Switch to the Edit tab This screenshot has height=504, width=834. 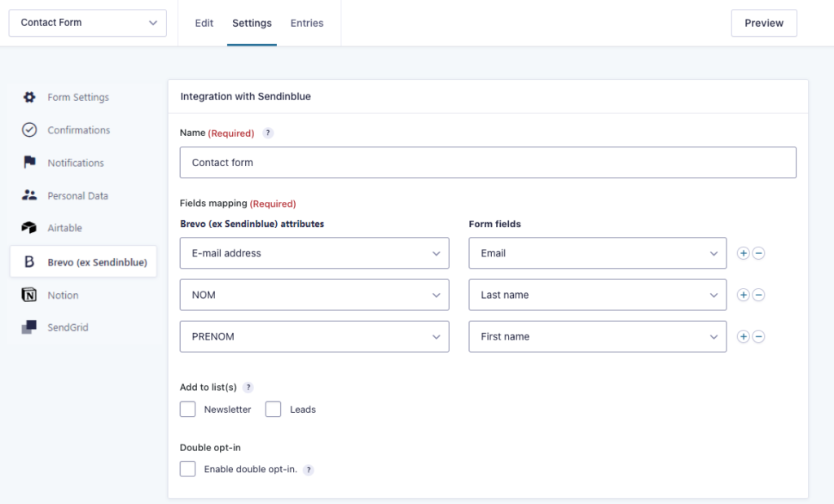point(204,23)
